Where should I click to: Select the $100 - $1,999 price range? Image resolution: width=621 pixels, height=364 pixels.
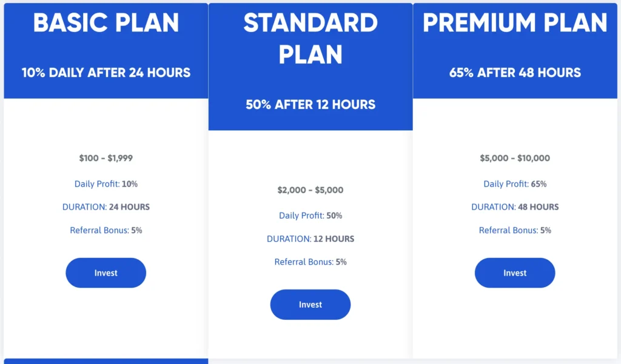click(106, 158)
